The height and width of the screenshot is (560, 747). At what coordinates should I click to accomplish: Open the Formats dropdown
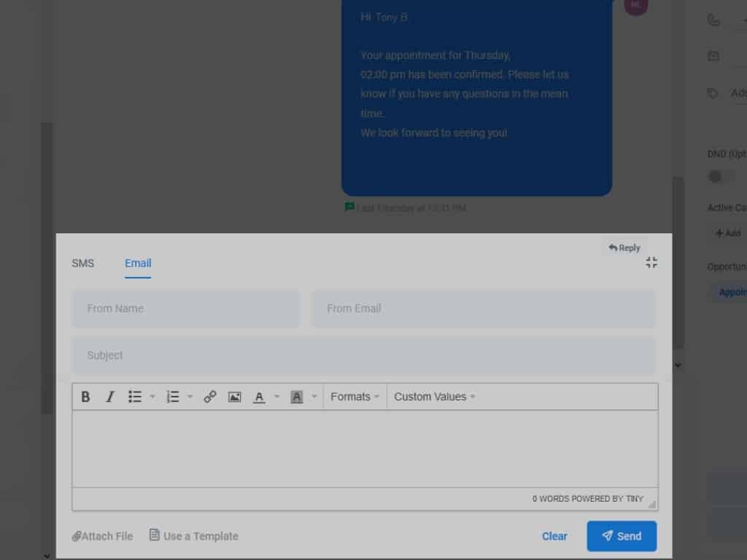pyautogui.click(x=355, y=397)
